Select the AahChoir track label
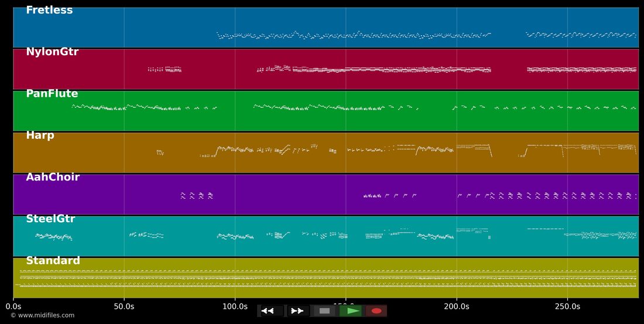Image resolution: width=644 pixels, height=324 pixels. coord(53,177)
